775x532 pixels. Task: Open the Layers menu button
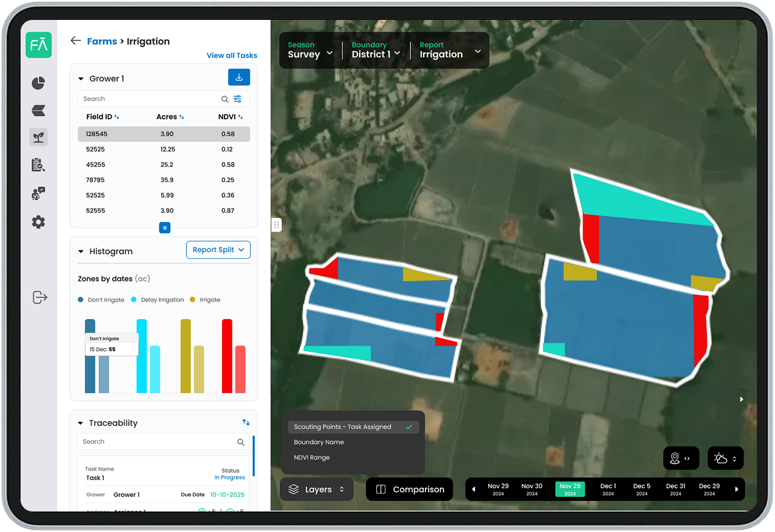[x=317, y=489]
